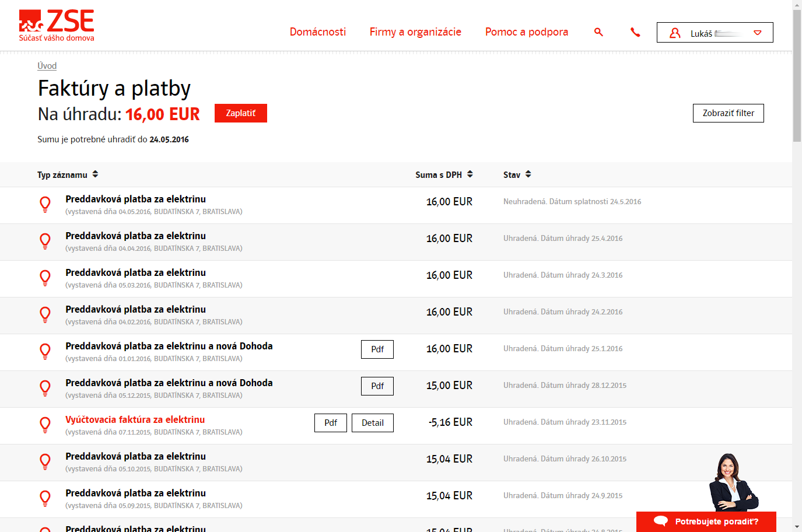Select 'Uhradená. Dátum úhrady 23.11.2015' status
The height and width of the screenshot is (532, 802).
point(565,422)
